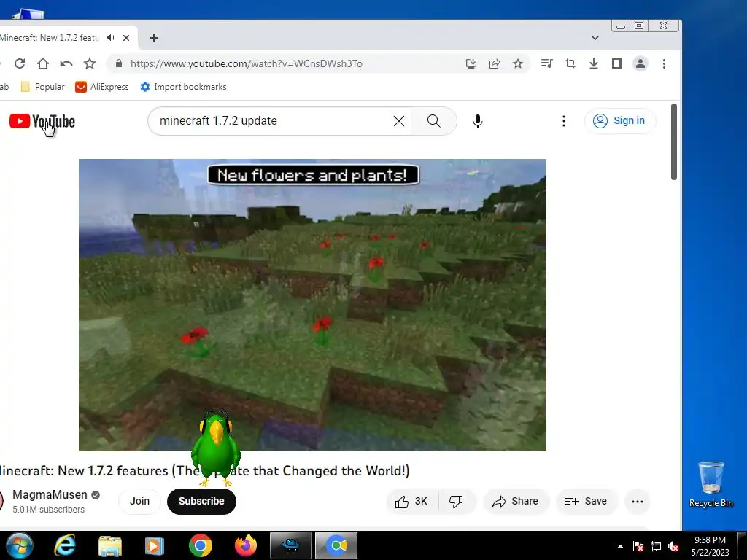
Task: Close the Minecraft 1.7.2 tab
Action: tap(126, 38)
